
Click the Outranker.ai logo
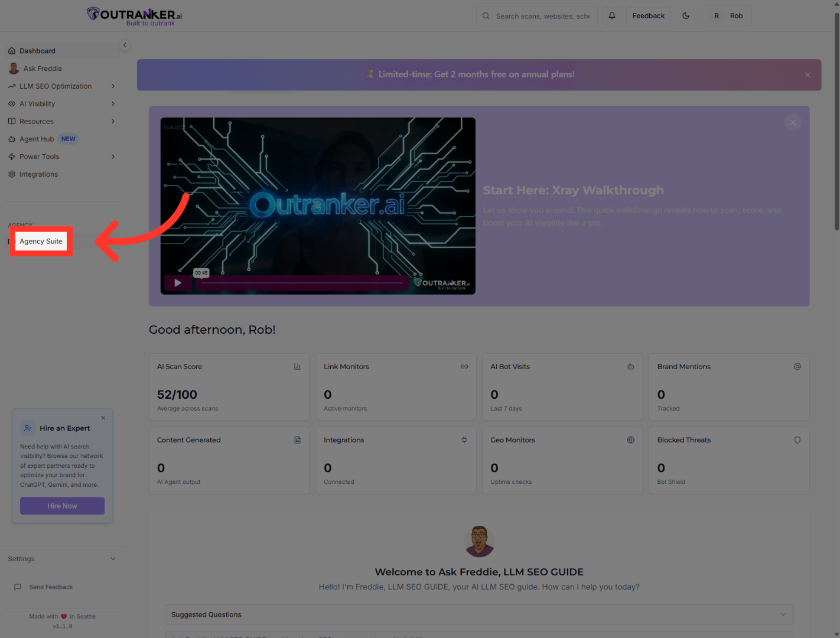pyautogui.click(x=135, y=16)
